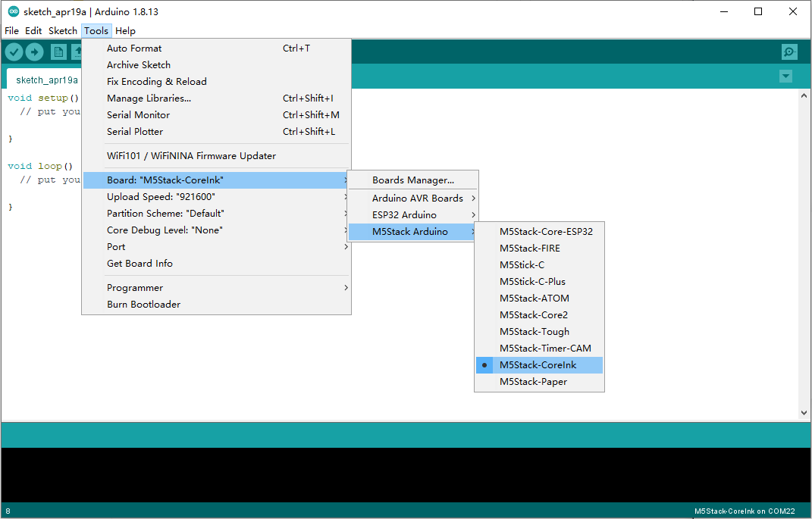Select M5Stack-FIRE board
The height and width of the screenshot is (519, 812).
[x=539, y=248]
